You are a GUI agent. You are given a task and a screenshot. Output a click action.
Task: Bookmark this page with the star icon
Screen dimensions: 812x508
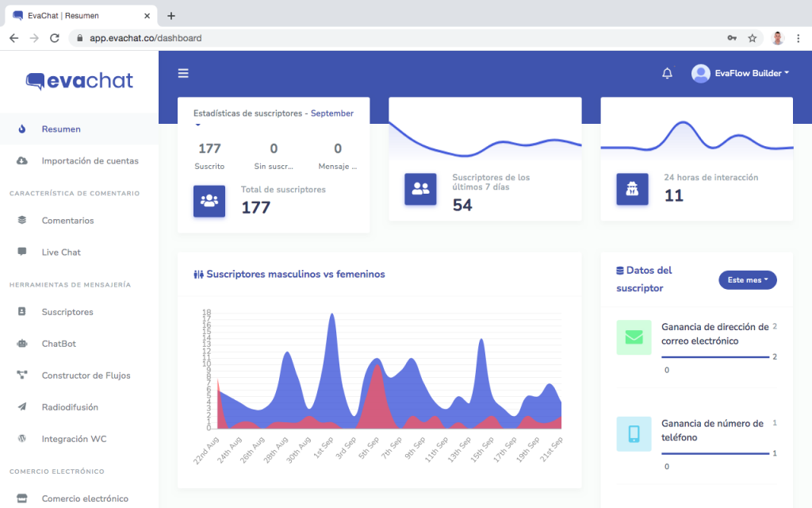(x=752, y=38)
